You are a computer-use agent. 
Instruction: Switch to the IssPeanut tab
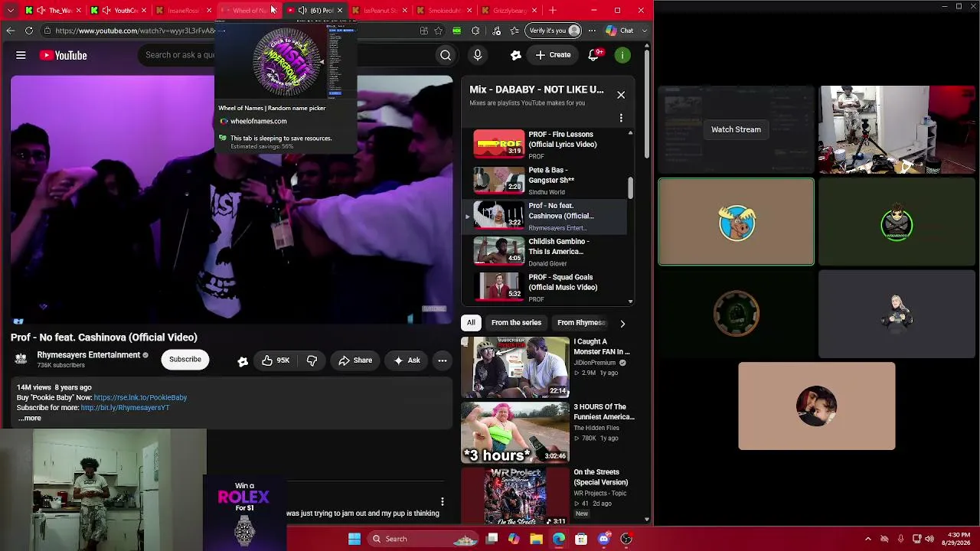point(379,10)
